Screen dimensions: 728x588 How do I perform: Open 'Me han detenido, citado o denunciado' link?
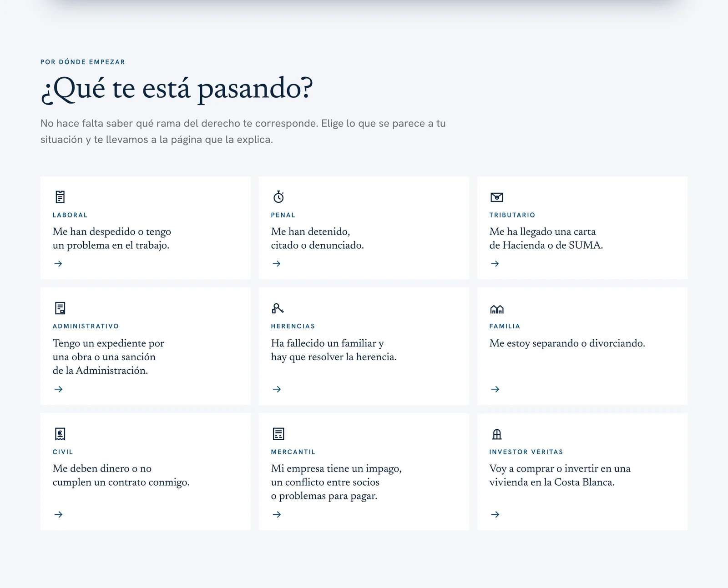pyautogui.click(x=318, y=238)
